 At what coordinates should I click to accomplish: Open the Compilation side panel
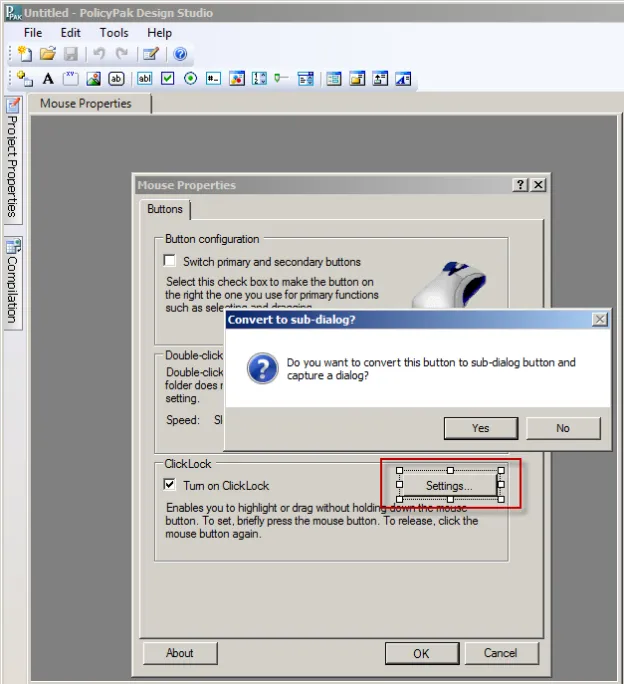point(13,283)
